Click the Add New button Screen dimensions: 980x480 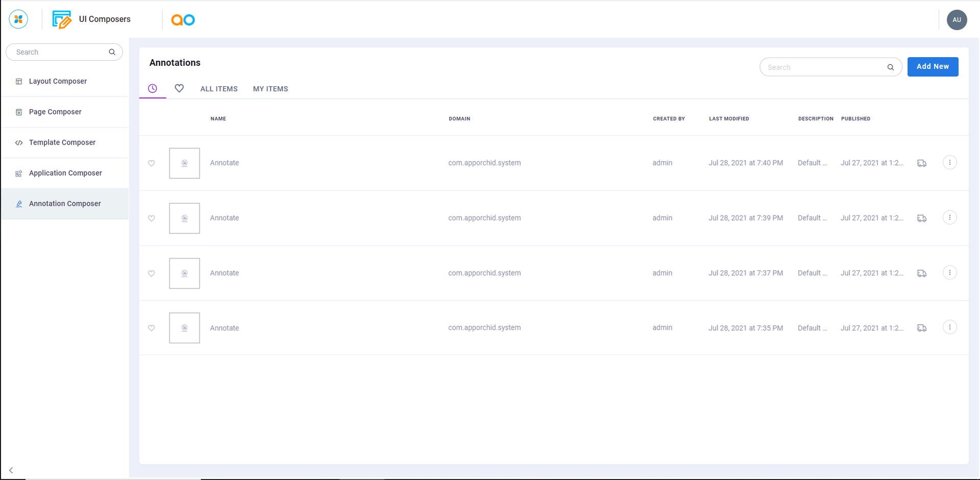pos(933,67)
